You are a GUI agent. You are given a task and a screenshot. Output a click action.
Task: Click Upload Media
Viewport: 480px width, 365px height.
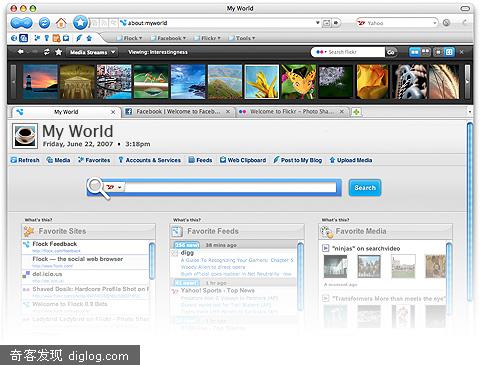point(351,160)
